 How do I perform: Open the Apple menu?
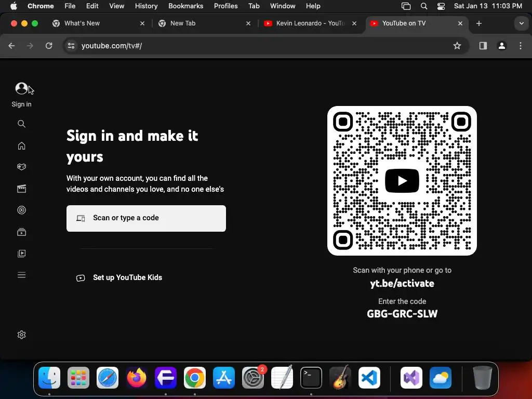[x=14, y=6]
